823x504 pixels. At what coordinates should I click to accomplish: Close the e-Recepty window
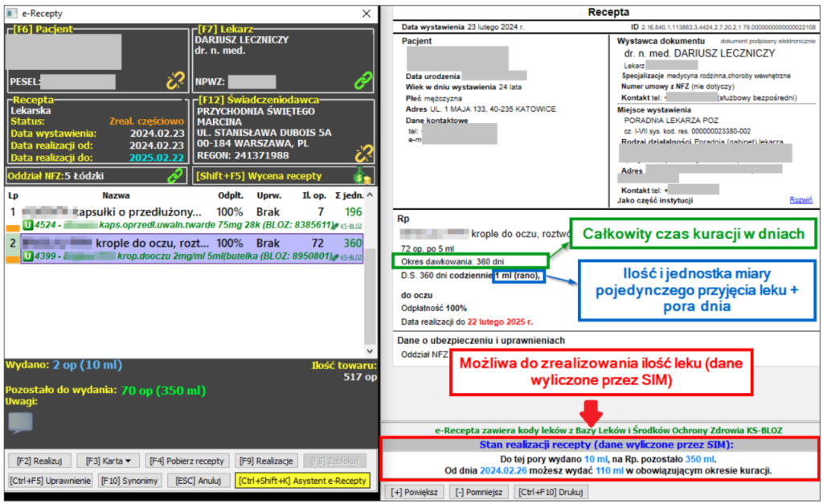(x=366, y=14)
